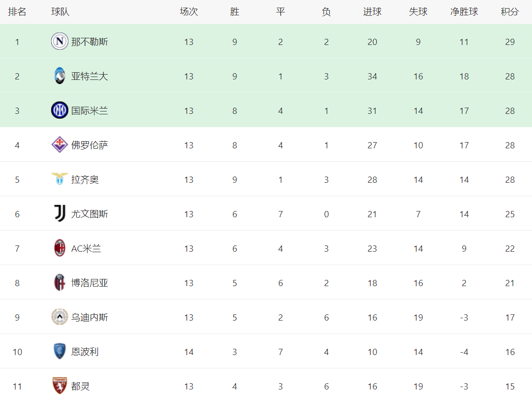The image size is (532, 400).
Task: Click the Inter Milan badge icon
Action: click(x=60, y=111)
